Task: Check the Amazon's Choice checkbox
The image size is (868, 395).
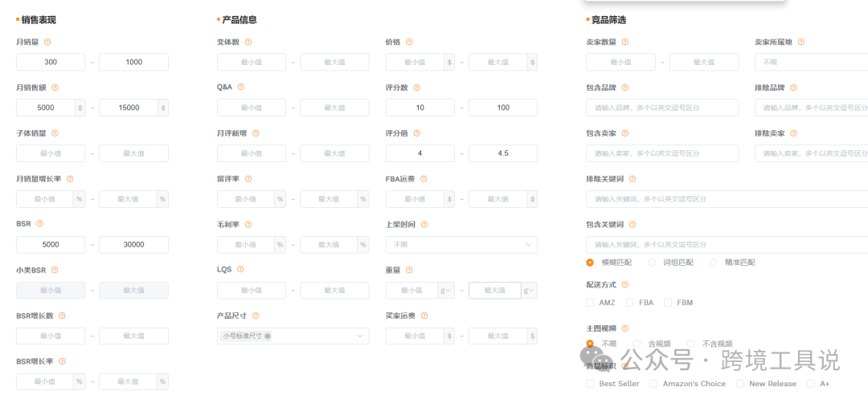Action: tap(653, 384)
